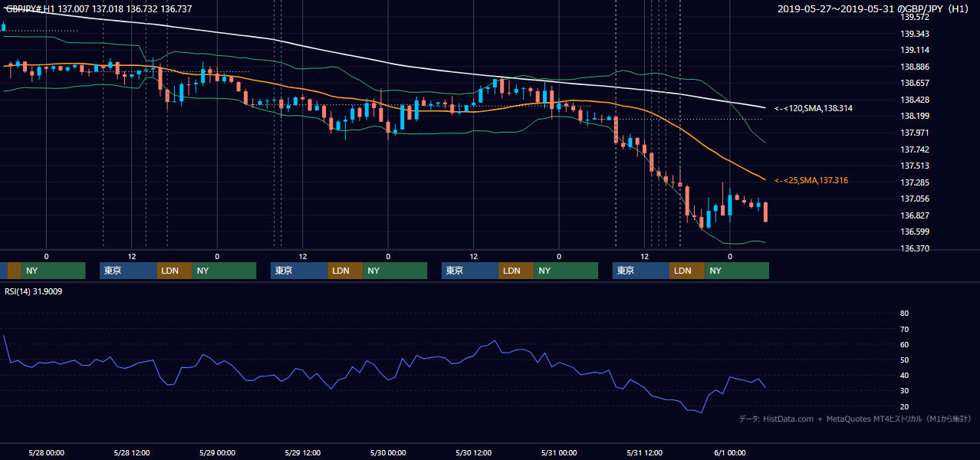Click price axis value 137.742
980x460 pixels.
(x=915, y=149)
